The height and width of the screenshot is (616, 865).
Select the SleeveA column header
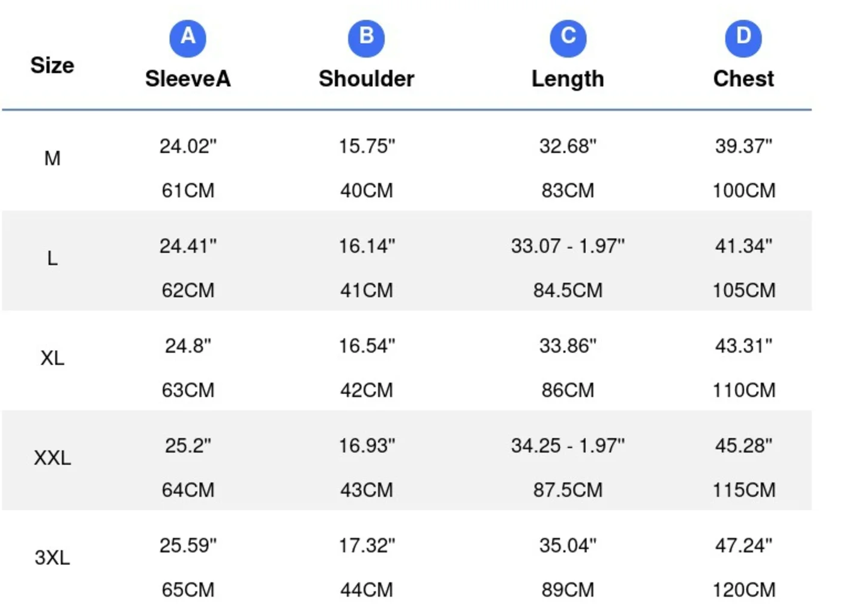tap(188, 79)
